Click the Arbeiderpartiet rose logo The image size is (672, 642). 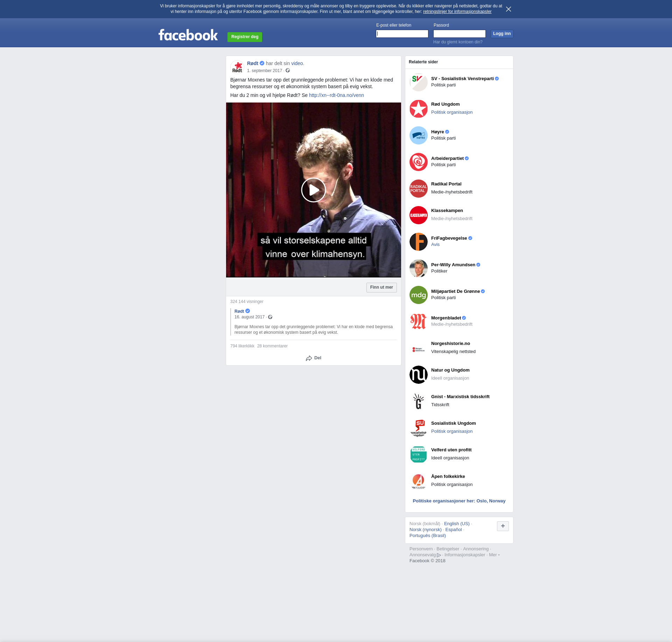click(x=419, y=162)
